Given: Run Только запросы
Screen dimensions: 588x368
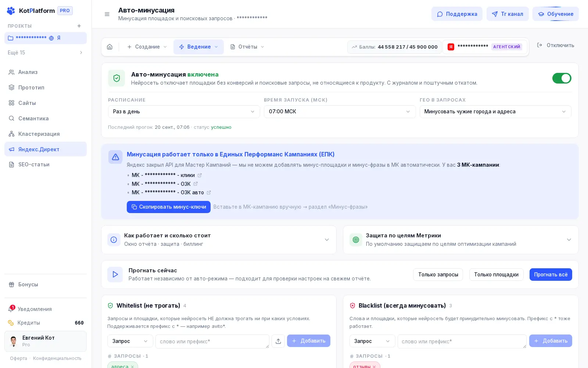Looking at the screenshot, I should coord(438,275).
